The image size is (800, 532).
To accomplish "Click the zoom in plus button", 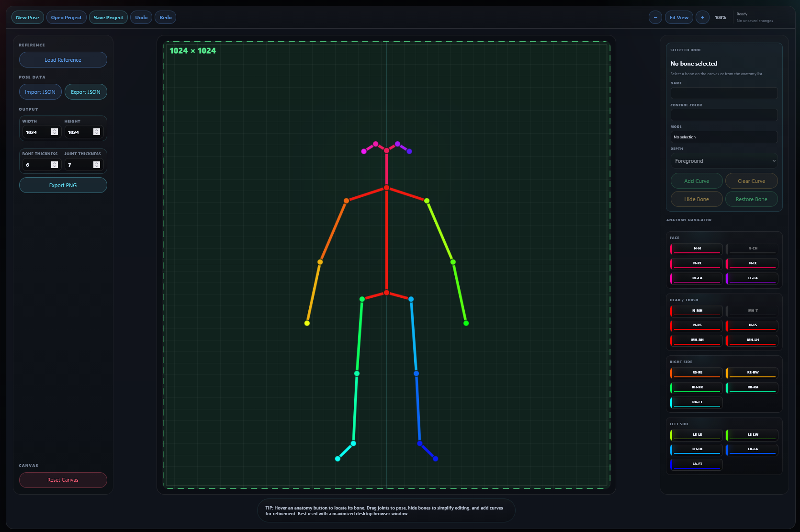I will [x=702, y=17].
